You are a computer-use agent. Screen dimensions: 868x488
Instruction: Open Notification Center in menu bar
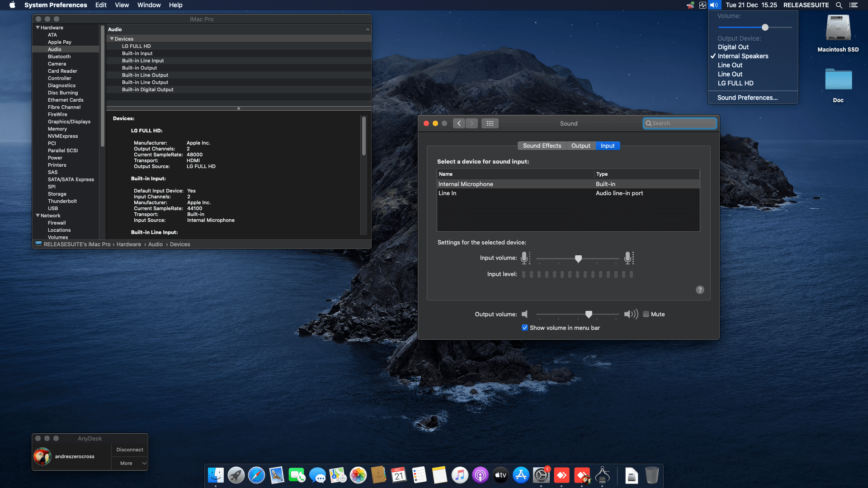(854, 5)
